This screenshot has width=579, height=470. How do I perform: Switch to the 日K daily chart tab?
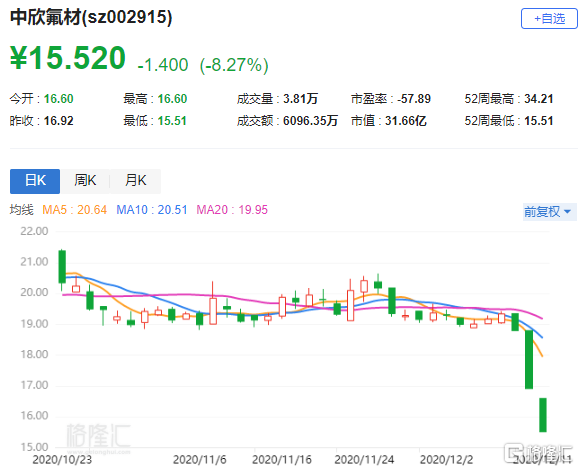[35, 181]
